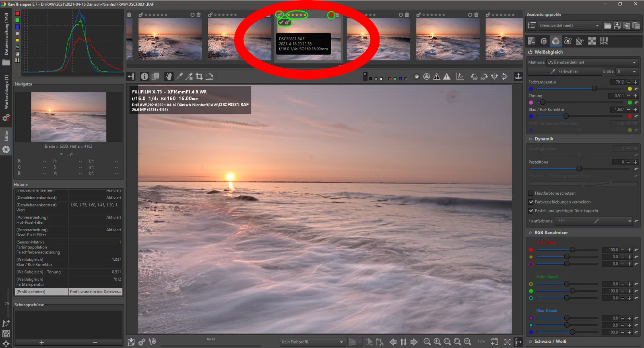Image resolution: width=644 pixels, height=348 pixels.
Task: Go to previous image arrow
Action: pyautogui.click(x=393, y=342)
